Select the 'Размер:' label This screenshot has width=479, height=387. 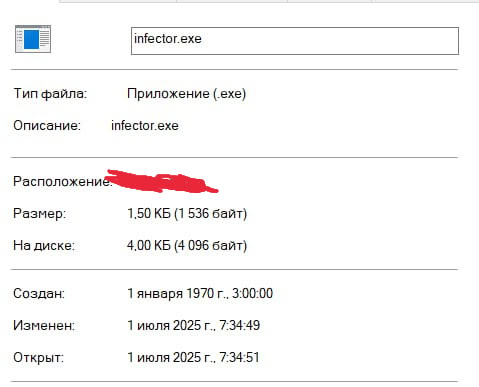click(x=40, y=214)
